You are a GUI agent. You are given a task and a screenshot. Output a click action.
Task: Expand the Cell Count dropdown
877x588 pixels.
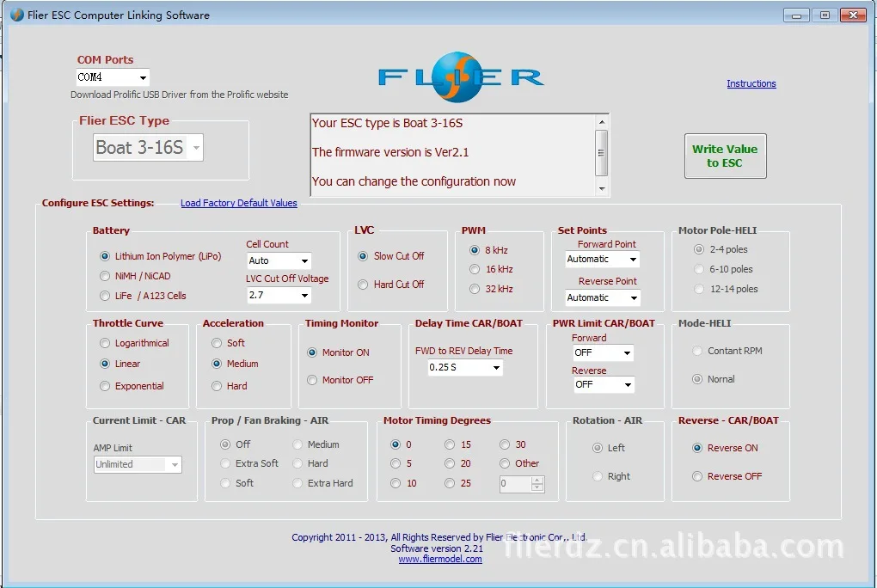pos(279,260)
